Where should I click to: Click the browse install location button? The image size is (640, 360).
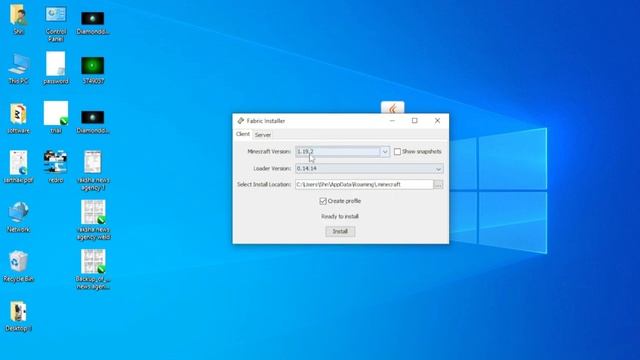tap(438, 184)
